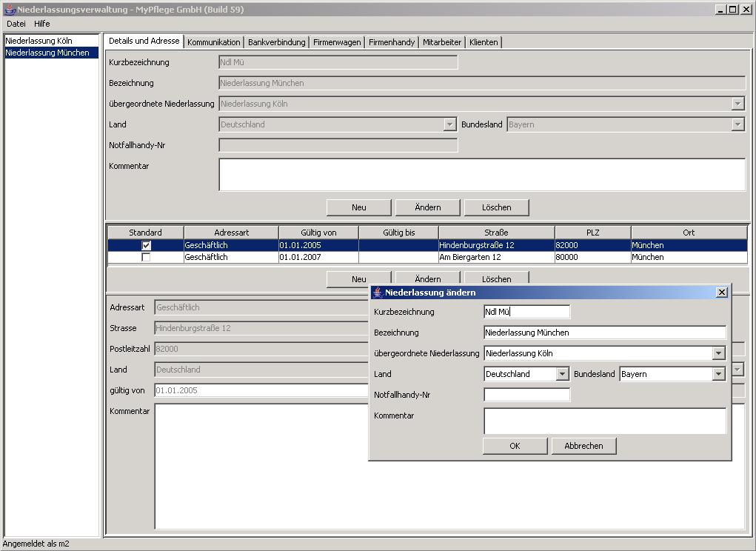This screenshot has width=756, height=551.
Task: Click Ändern button below the Kommentar field
Action: coord(428,207)
